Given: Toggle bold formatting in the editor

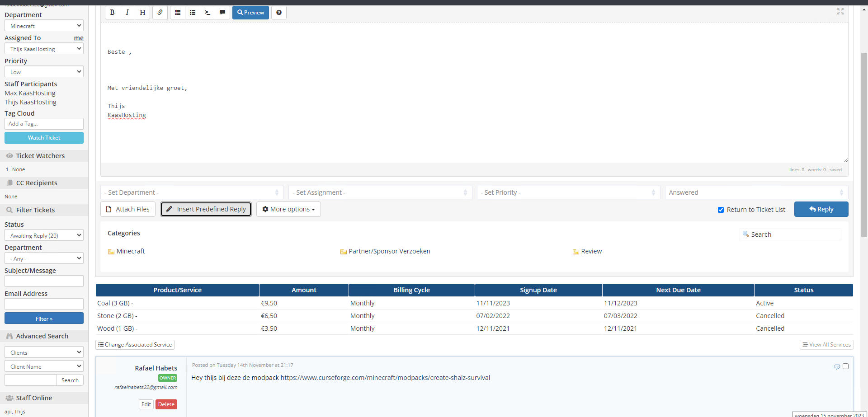Looking at the screenshot, I should pyautogui.click(x=112, y=13).
